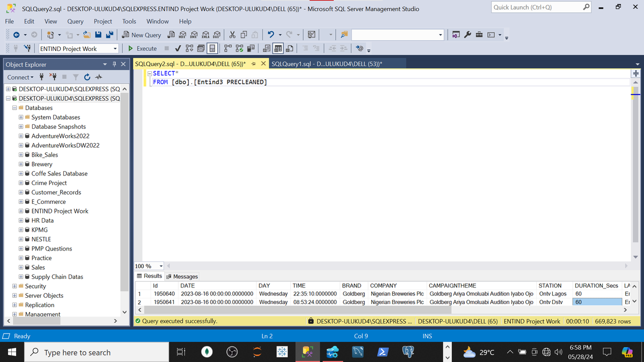The image size is (644, 362).
Task: Click the Undo arrow icon
Action: (x=271, y=35)
